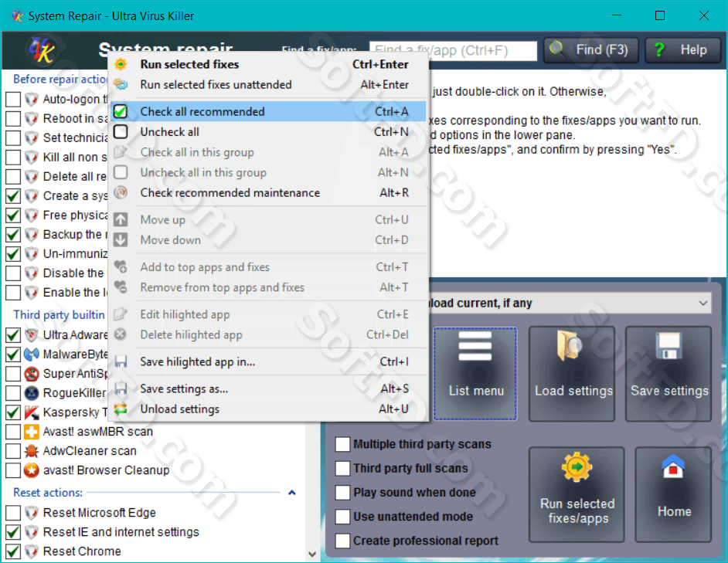Click the Third party builtin group header
The height and width of the screenshot is (563, 728).
click(x=59, y=314)
